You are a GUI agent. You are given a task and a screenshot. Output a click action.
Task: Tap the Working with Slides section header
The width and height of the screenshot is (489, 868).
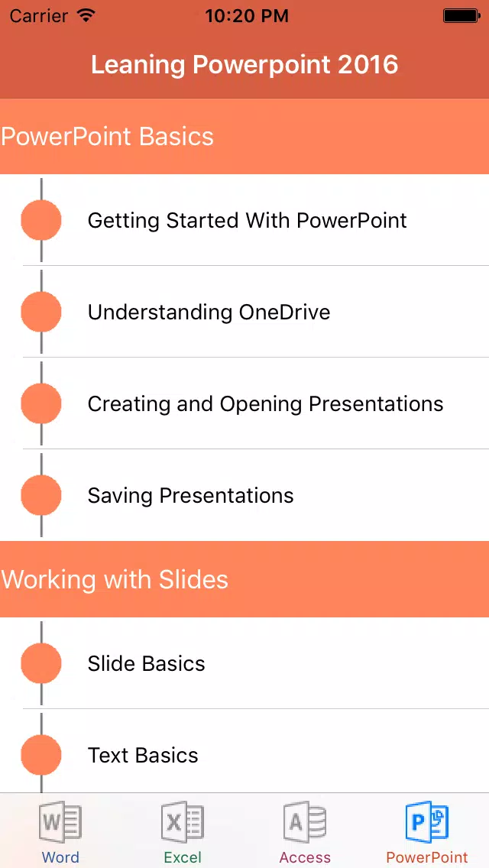[x=244, y=580]
